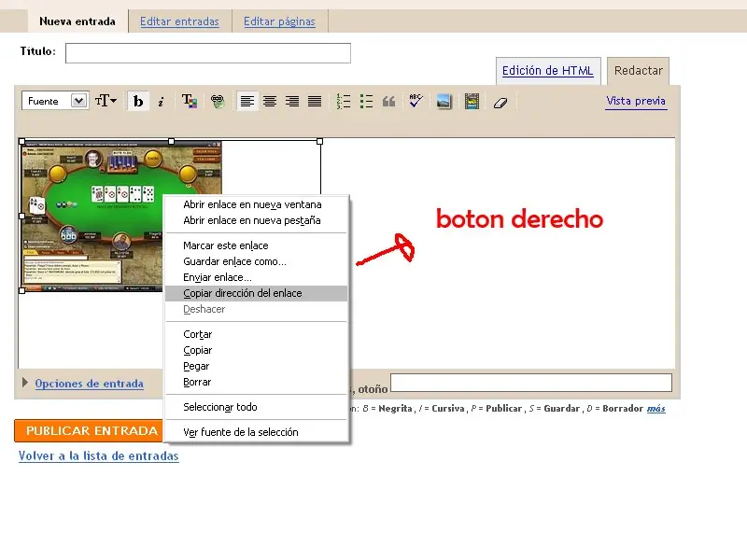Insert a numbered list

(344, 102)
